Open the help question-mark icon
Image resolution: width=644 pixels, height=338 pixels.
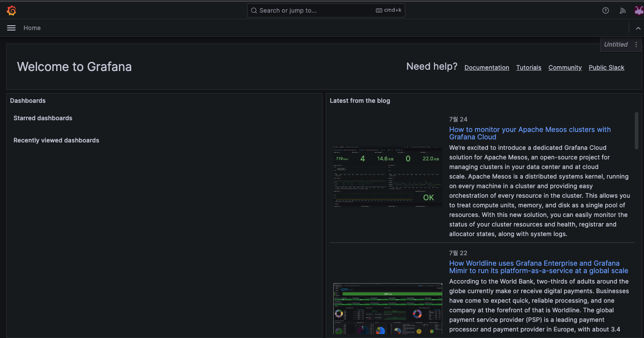(x=606, y=10)
